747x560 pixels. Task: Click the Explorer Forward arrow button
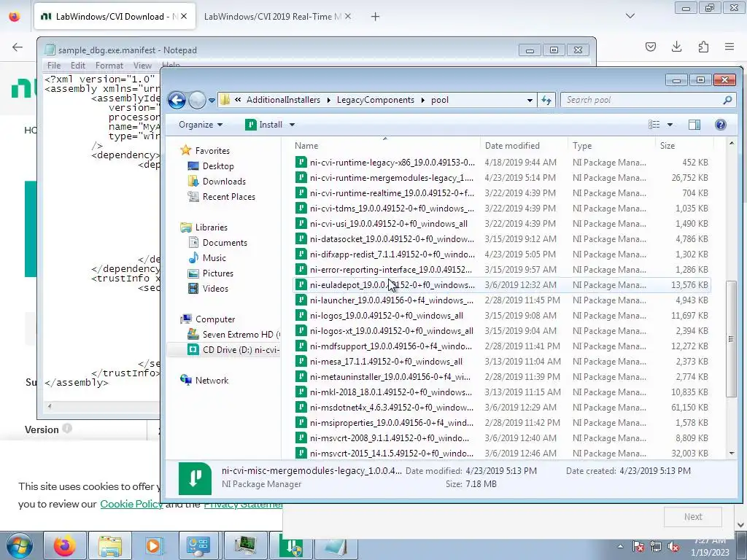point(197,100)
